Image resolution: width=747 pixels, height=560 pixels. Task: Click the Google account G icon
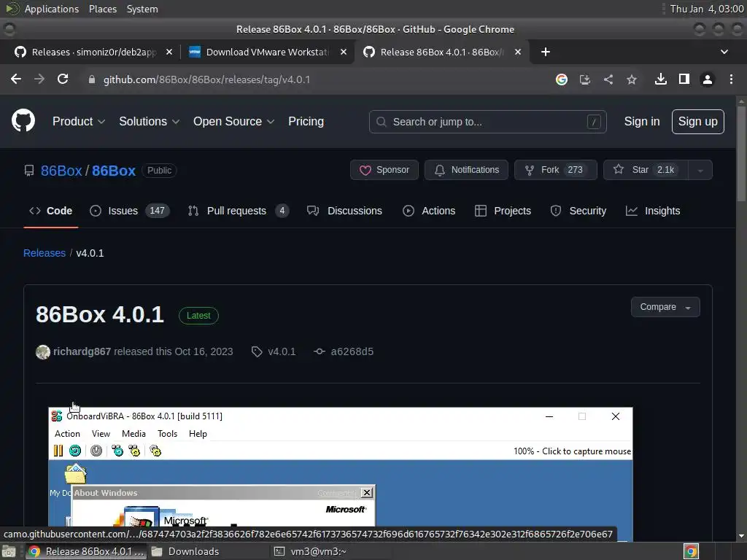click(562, 79)
